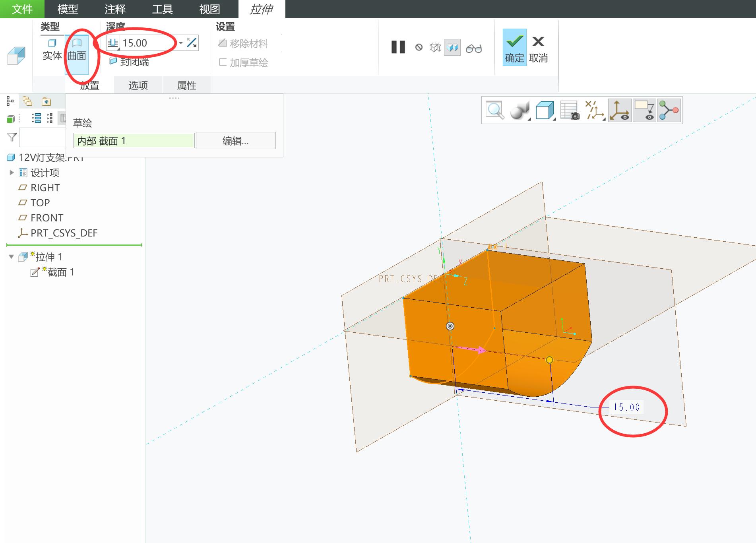The width and height of the screenshot is (756, 543).
Task: Pause the extrude feature tool
Action: point(398,47)
